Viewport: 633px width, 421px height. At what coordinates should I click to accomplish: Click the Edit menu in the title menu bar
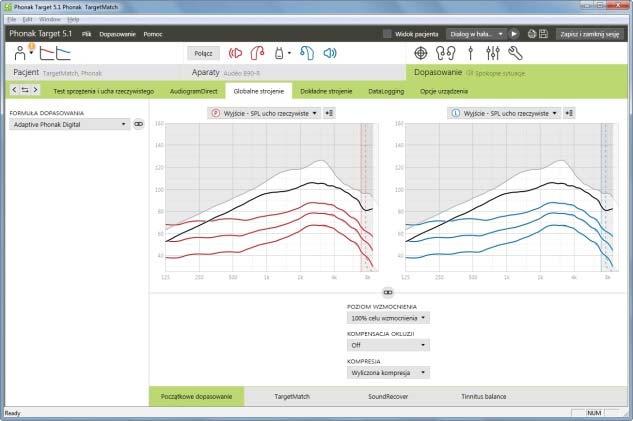[x=27, y=19]
